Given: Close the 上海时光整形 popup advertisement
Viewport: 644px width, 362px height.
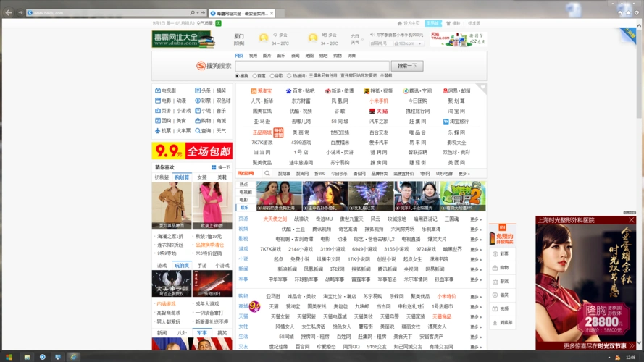Looking at the screenshot, I should (x=631, y=220).
